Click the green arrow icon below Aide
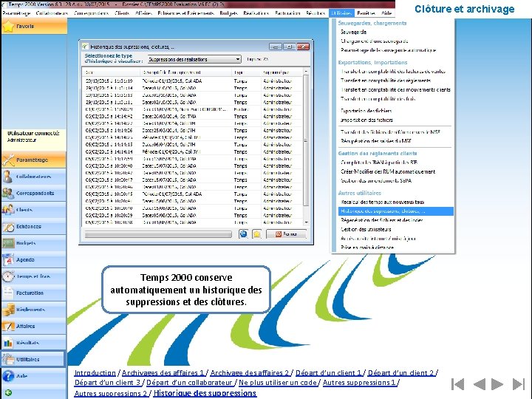532x399 pixels. [8, 392]
